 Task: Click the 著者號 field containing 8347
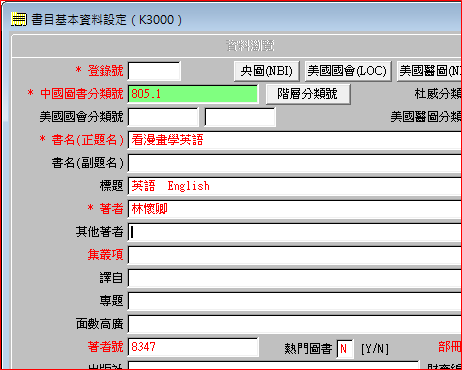click(x=193, y=347)
